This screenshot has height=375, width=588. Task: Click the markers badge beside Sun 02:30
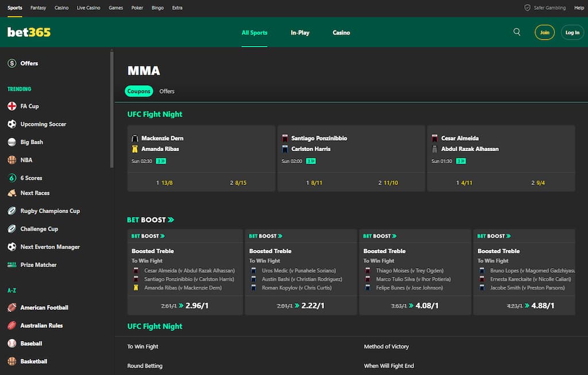[161, 161]
